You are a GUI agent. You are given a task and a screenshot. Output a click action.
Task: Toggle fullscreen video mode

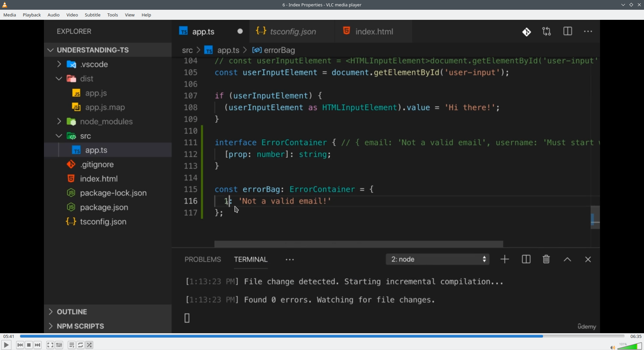[50, 345]
